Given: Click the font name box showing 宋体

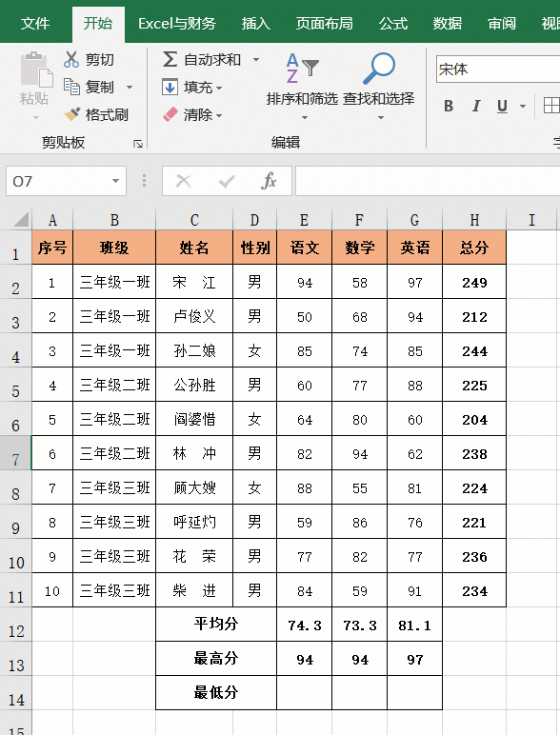Looking at the screenshot, I should pos(498,70).
